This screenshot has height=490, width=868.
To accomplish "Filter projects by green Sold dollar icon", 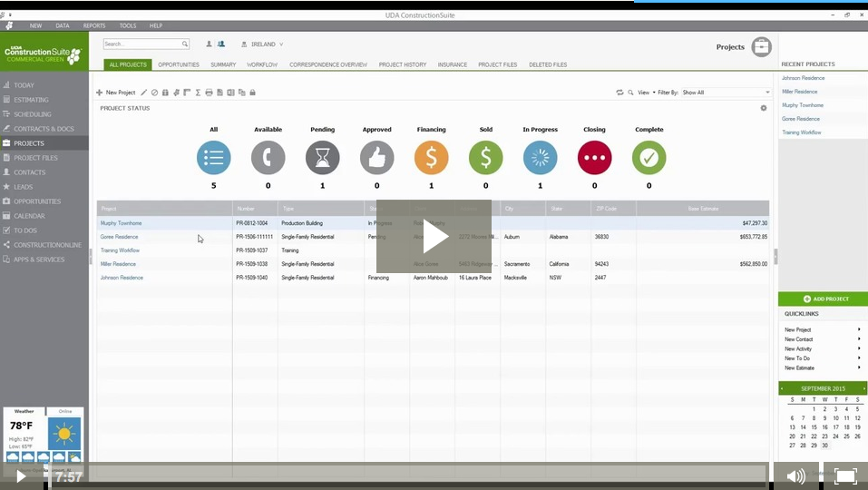I will 485,158.
